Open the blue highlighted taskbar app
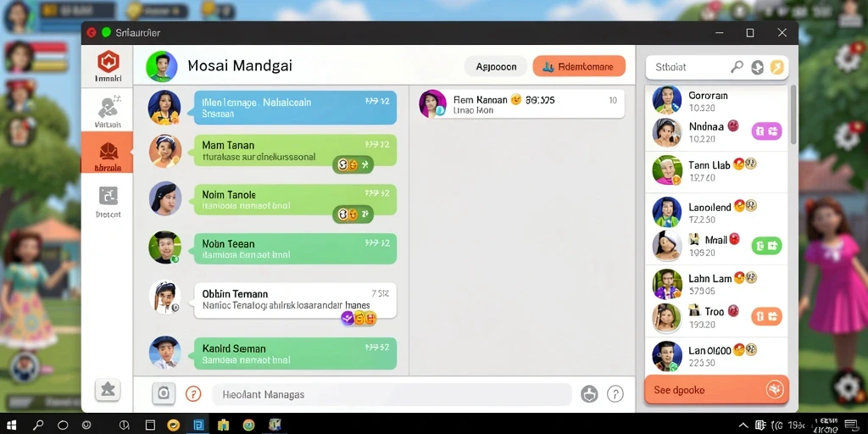 click(198, 425)
